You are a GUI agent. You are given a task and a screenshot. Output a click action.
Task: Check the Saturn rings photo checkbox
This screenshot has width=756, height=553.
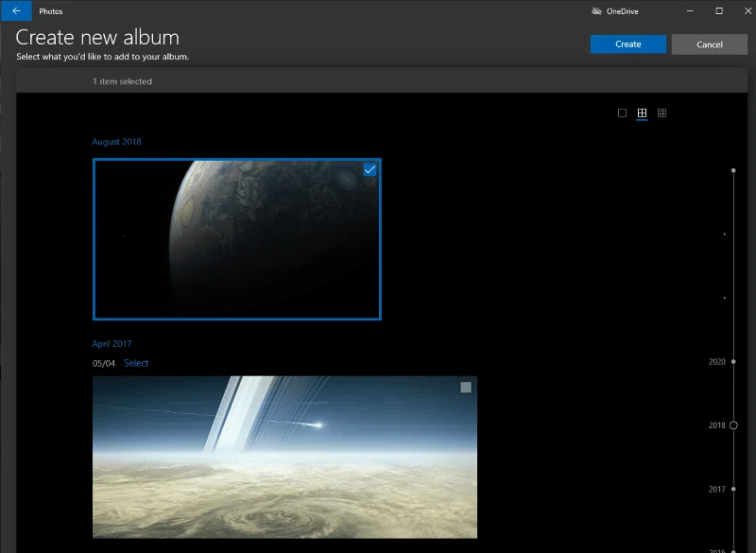click(466, 388)
